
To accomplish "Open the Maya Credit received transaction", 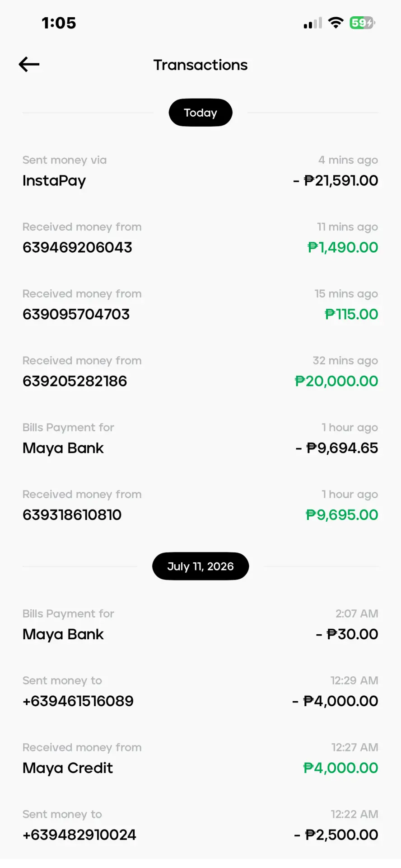I will point(200,759).
